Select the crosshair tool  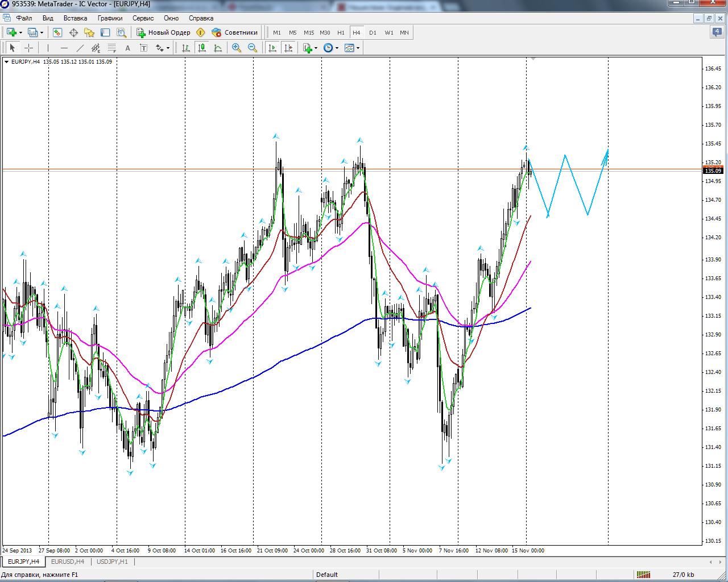tap(28, 48)
